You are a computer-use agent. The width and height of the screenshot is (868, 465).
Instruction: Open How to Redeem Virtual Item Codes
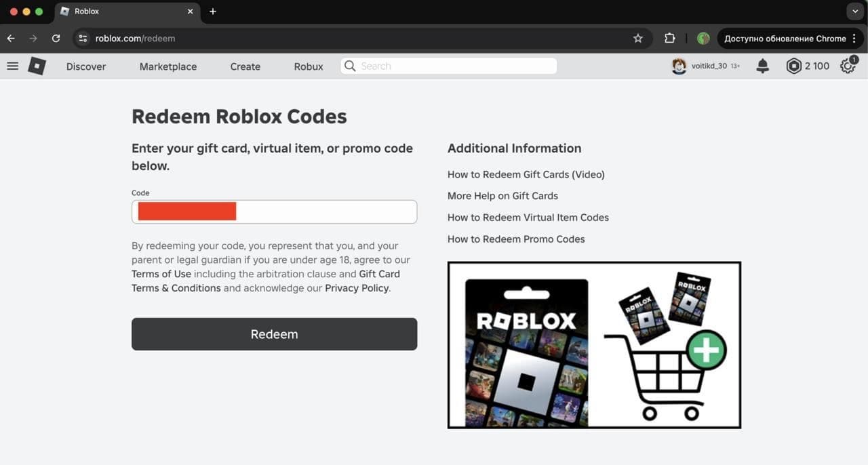click(x=528, y=218)
